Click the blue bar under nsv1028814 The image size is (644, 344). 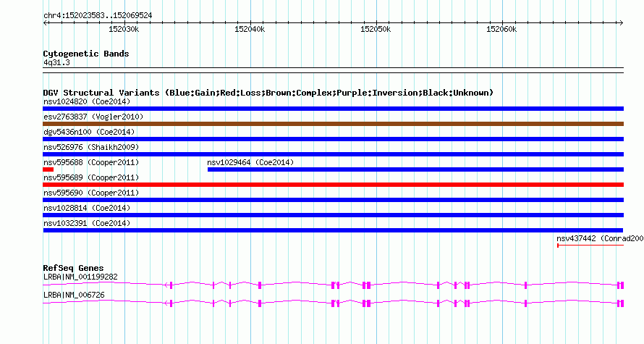pyautogui.click(x=333, y=215)
